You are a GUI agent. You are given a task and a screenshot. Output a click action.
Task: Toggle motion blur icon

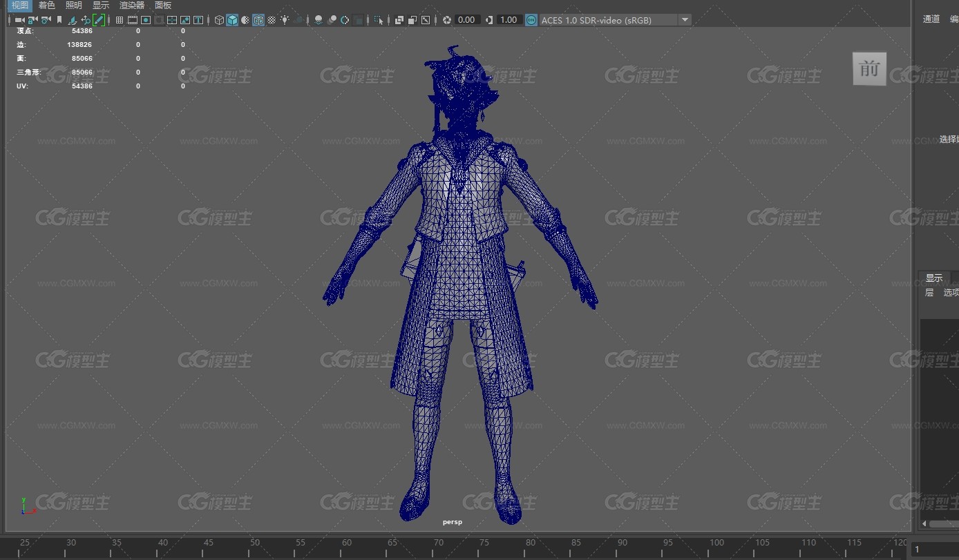coord(332,20)
